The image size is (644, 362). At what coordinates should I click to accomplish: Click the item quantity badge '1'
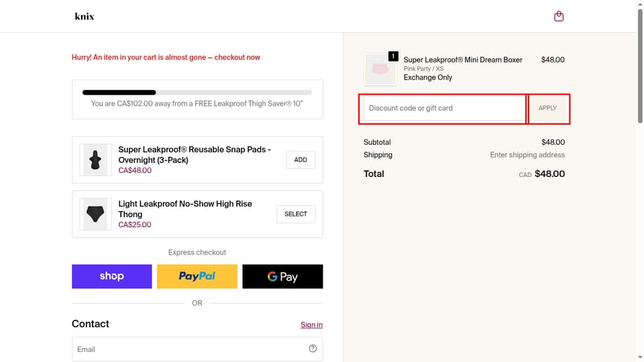393,56
